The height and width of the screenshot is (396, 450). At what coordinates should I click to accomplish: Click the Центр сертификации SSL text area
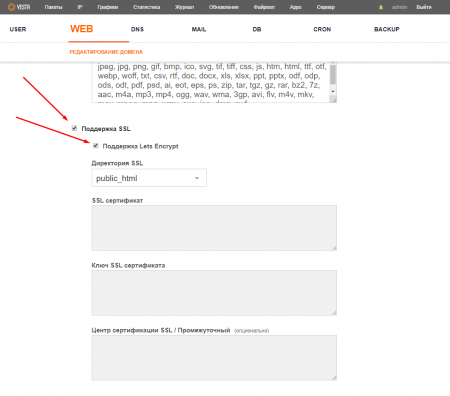point(214,358)
